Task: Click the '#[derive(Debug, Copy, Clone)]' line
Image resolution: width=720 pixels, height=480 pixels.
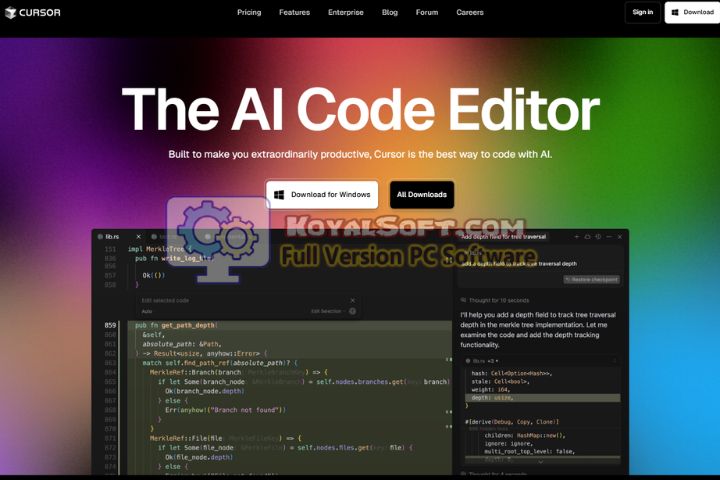Action: click(x=512, y=422)
